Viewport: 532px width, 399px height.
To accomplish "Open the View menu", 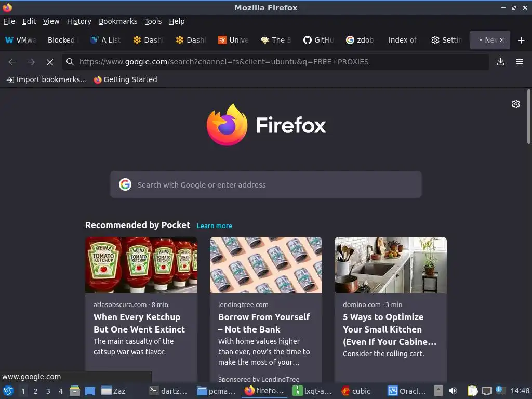I will point(51,21).
